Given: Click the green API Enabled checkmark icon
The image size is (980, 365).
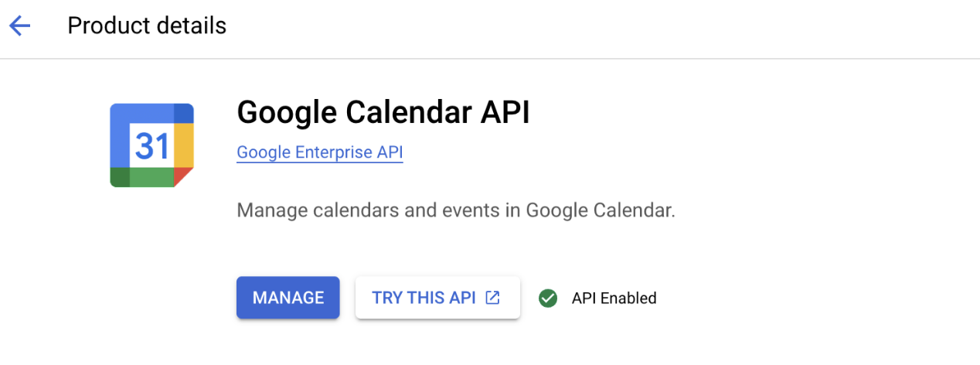Looking at the screenshot, I should 548,298.
